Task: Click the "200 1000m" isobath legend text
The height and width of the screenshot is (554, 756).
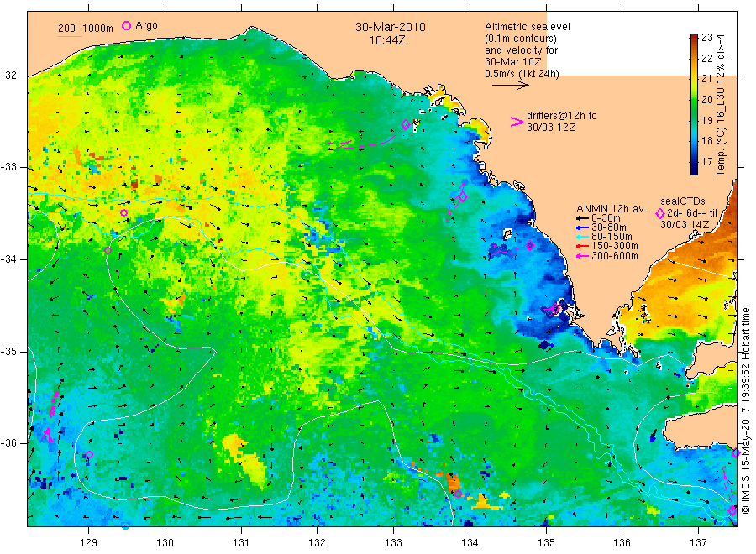Action: (x=86, y=29)
